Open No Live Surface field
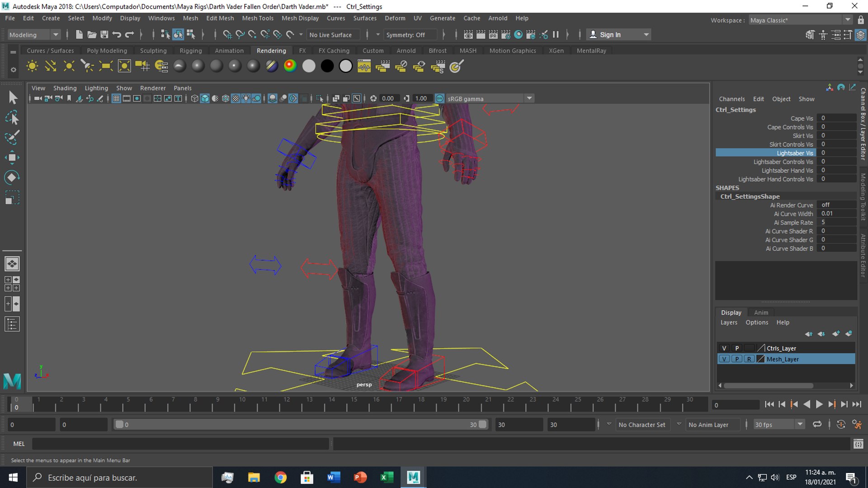868x488 pixels. [x=334, y=35]
